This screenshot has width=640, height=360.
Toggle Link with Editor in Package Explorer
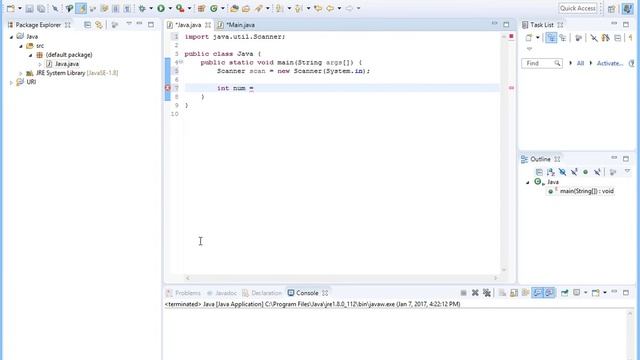click(x=99, y=25)
